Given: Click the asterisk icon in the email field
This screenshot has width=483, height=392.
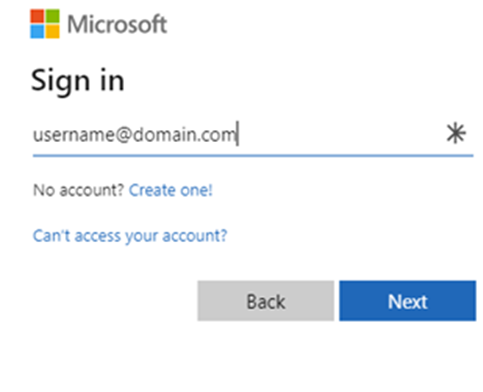Looking at the screenshot, I should tap(456, 134).
